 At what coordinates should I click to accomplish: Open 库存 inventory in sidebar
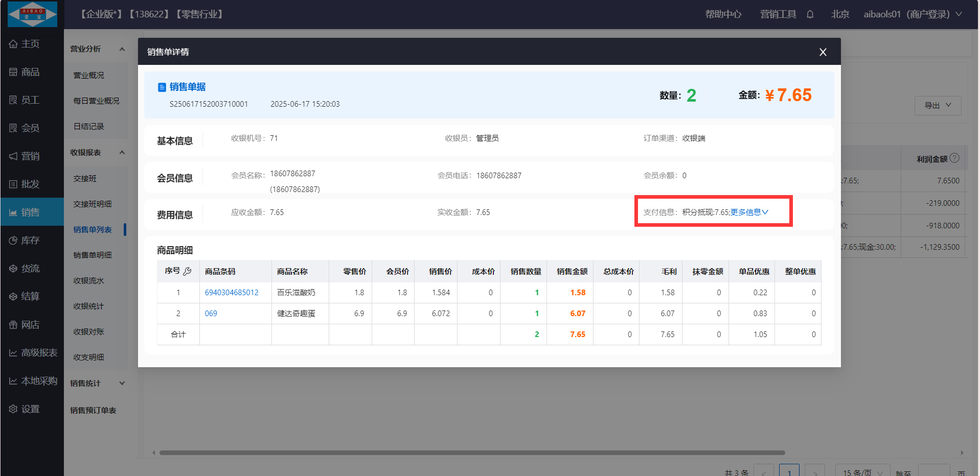pos(30,241)
